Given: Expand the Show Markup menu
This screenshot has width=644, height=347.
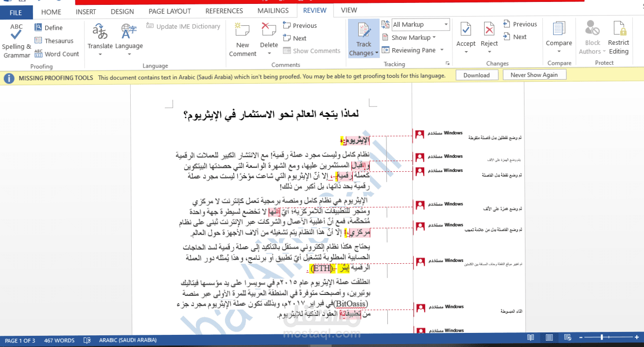Looking at the screenshot, I should (409, 37).
